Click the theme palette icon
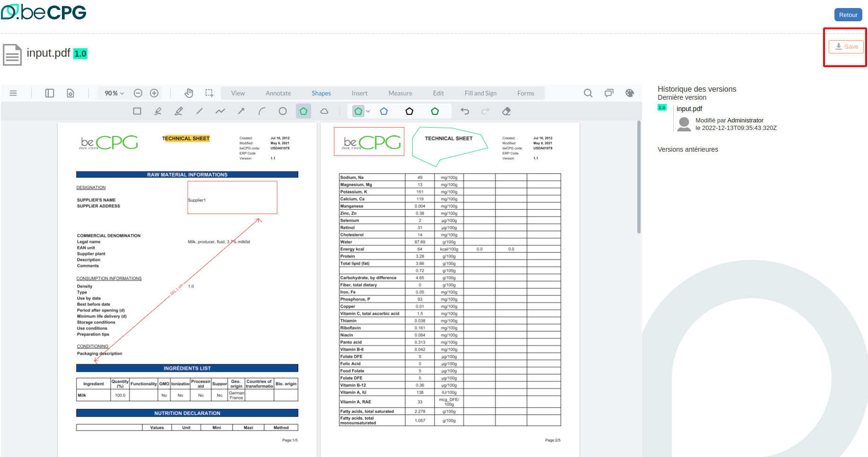The height and width of the screenshot is (457, 868). 630,93
